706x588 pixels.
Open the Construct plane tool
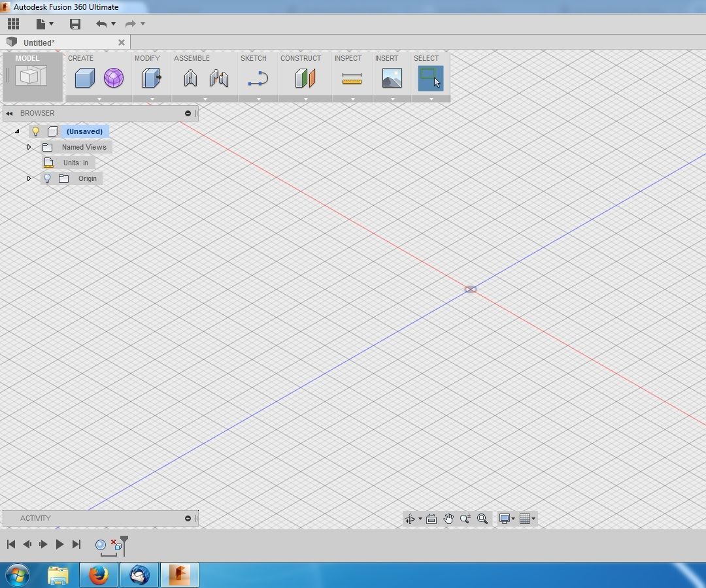[304, 78]
